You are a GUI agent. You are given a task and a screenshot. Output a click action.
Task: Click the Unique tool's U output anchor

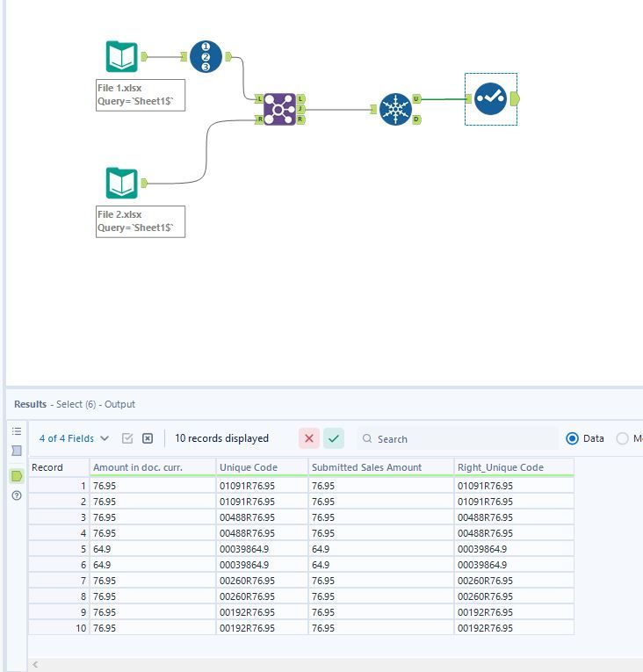416,99
